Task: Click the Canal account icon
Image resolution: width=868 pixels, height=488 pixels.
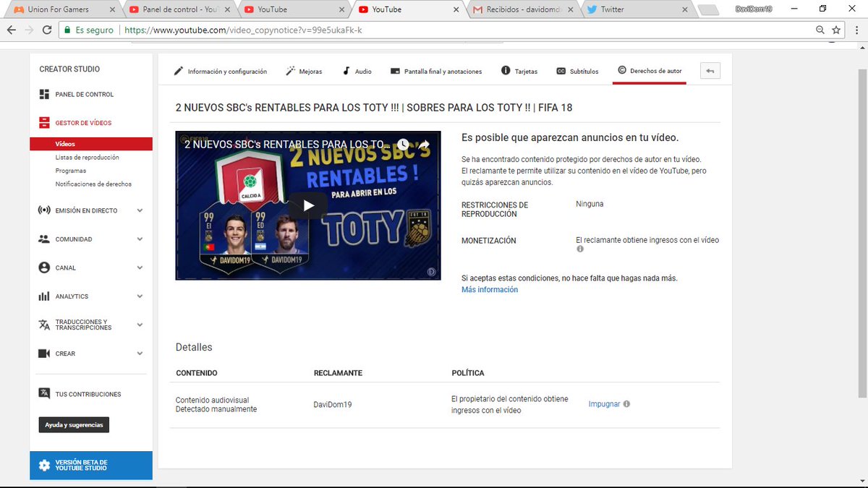Action: (x=44, y=267)
